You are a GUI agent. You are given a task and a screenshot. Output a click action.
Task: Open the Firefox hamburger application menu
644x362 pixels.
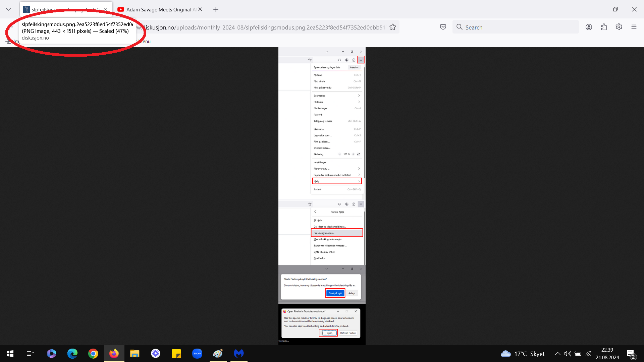click(x=634, y=27)
